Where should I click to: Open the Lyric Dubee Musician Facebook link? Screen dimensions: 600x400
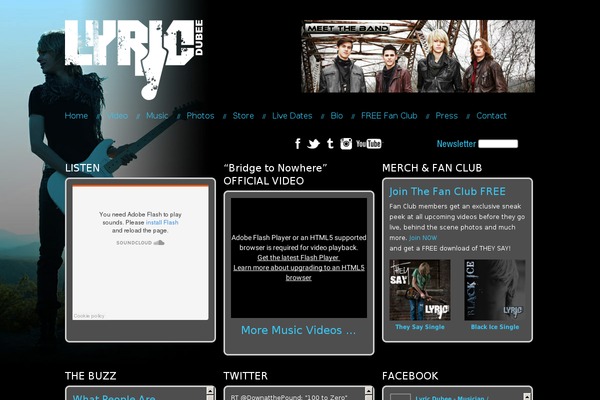452,398
